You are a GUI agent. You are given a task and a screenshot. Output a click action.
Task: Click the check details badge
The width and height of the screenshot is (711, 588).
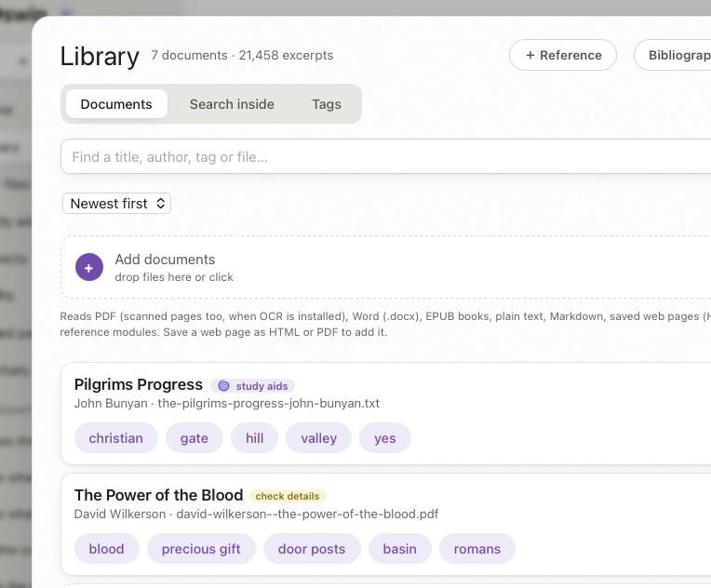click(288, 496)
